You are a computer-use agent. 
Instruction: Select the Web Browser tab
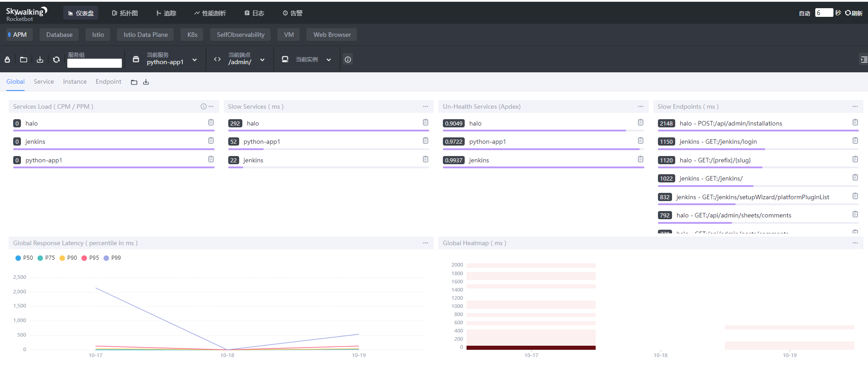pos(332,35)
